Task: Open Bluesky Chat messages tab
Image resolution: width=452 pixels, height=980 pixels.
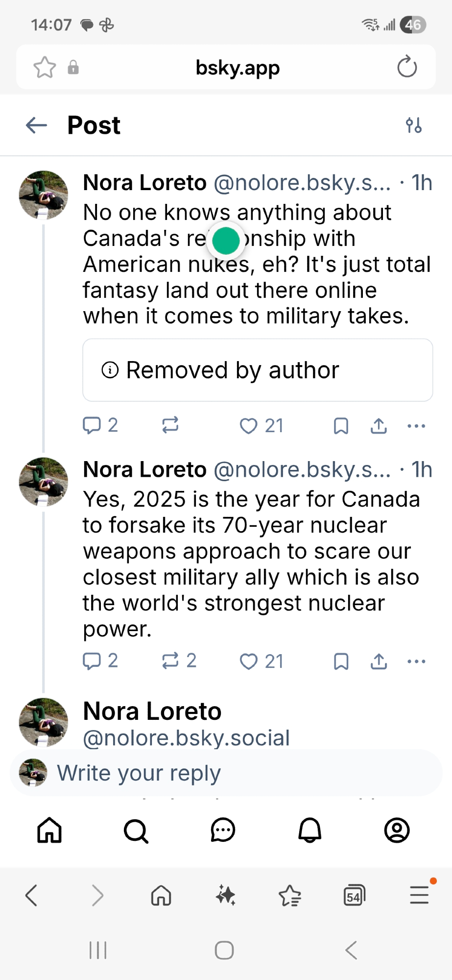Action: coord(223,831)
